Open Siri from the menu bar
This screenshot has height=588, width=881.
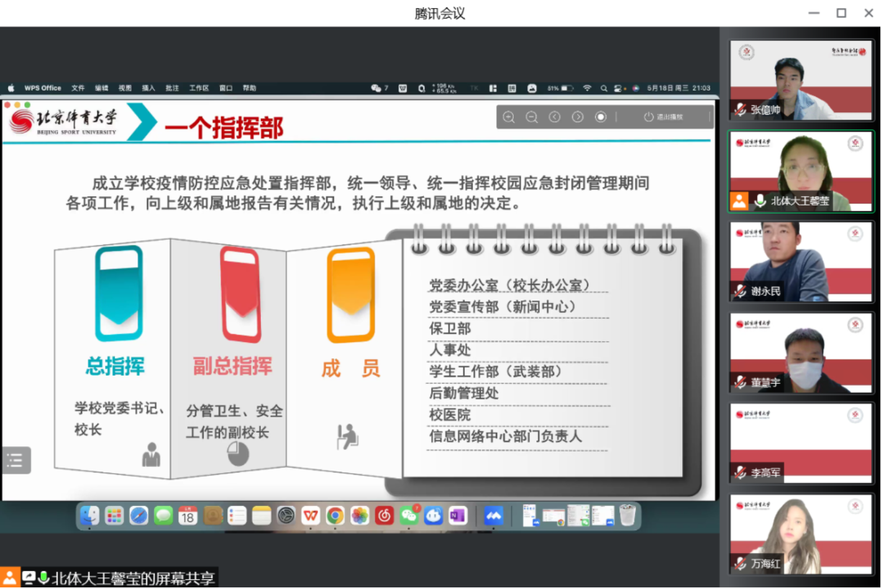636,88
